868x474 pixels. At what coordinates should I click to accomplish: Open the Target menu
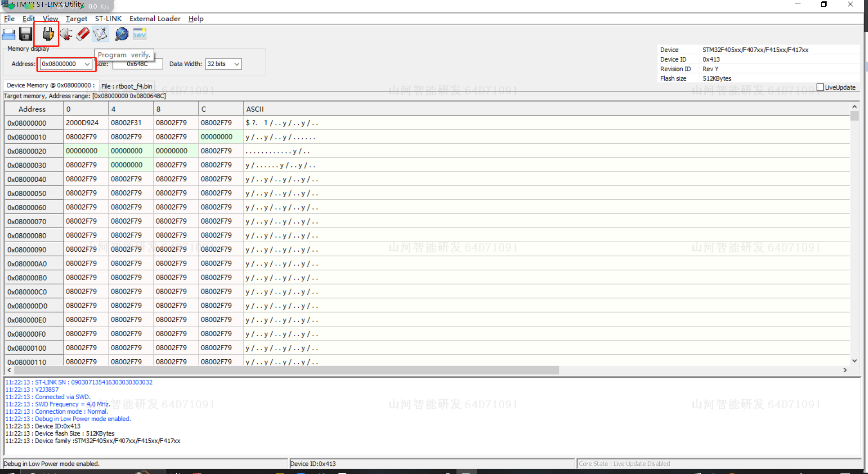(x=76, y=18)
